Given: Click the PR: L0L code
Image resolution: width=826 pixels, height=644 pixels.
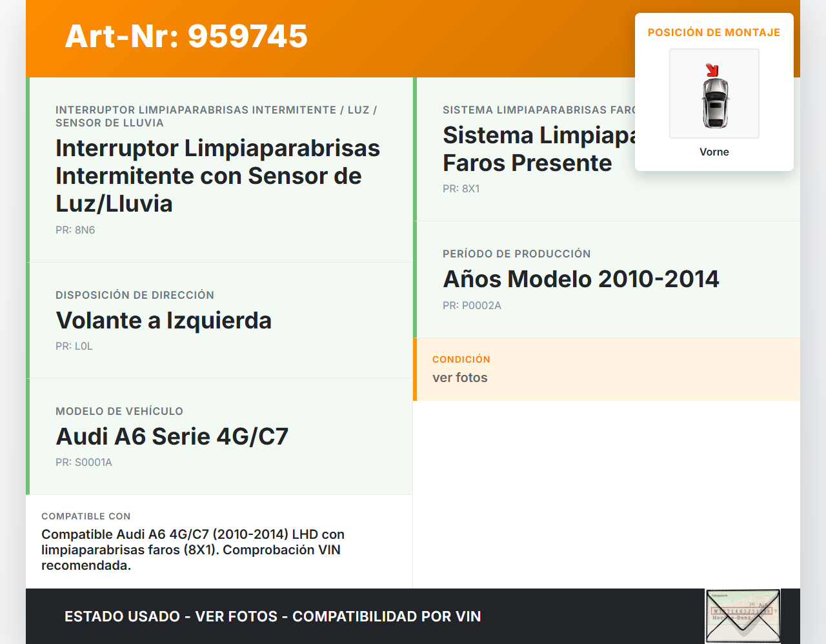Looking at the screenshot, I should click(74, 346).
